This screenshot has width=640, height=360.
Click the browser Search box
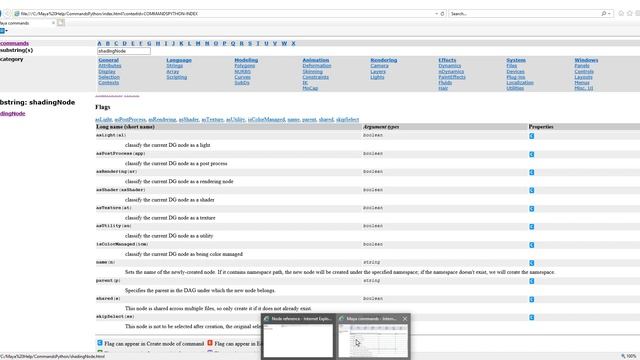[530, 13]
